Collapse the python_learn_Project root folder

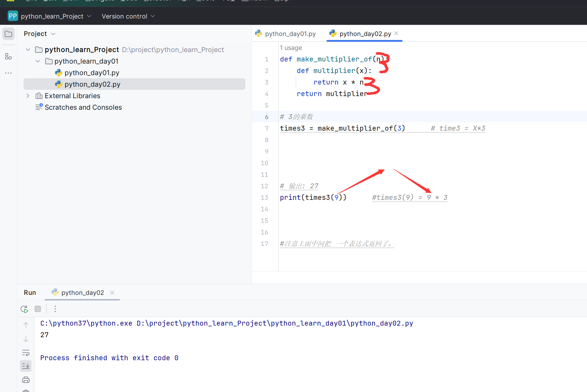click(28, 50)
